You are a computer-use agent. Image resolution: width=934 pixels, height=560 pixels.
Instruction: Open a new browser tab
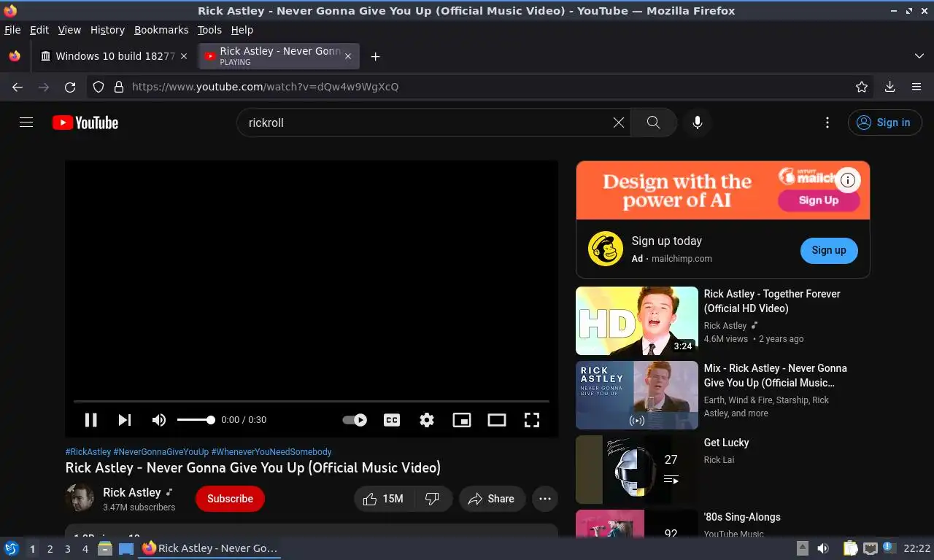coord(375,56)
